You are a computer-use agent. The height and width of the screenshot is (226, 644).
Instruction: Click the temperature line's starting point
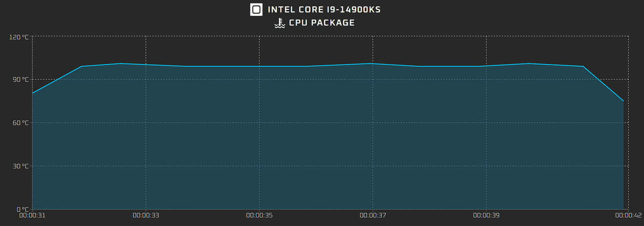pos(33,93)
